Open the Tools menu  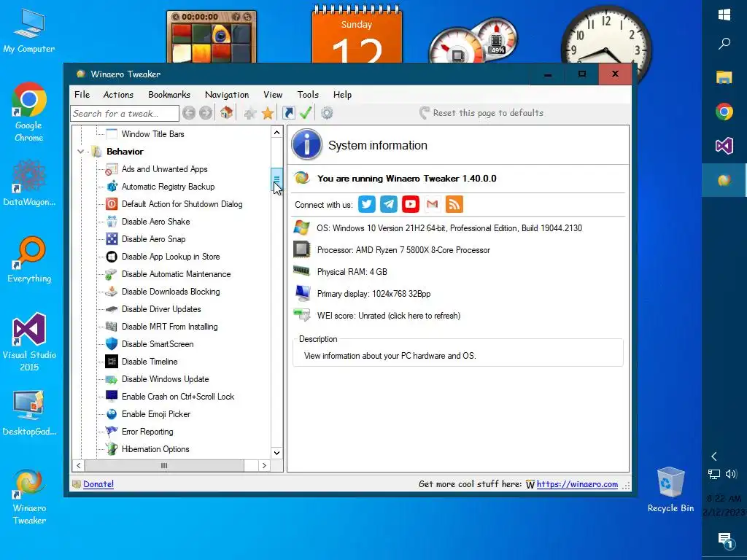click(308, 94)
